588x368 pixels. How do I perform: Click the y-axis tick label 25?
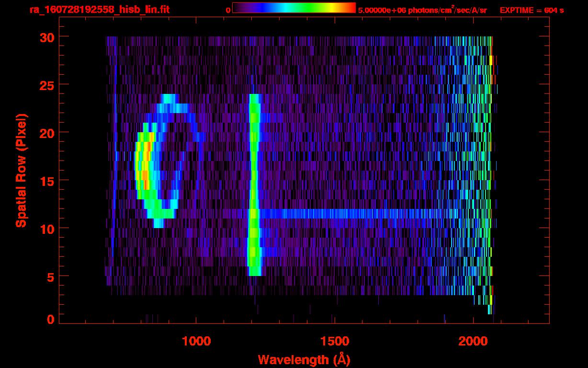(x=47, y=85)
